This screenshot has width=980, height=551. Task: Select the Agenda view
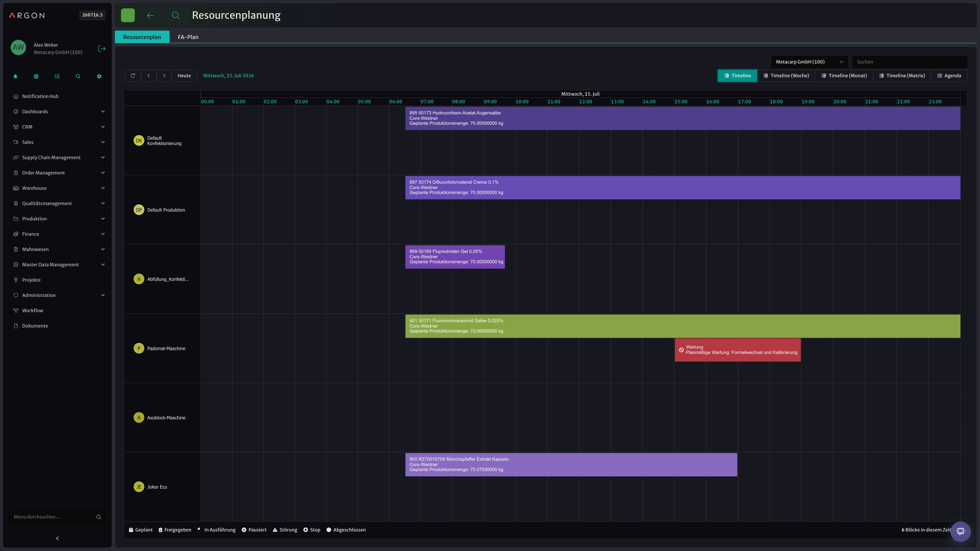[x=949, y=76]
